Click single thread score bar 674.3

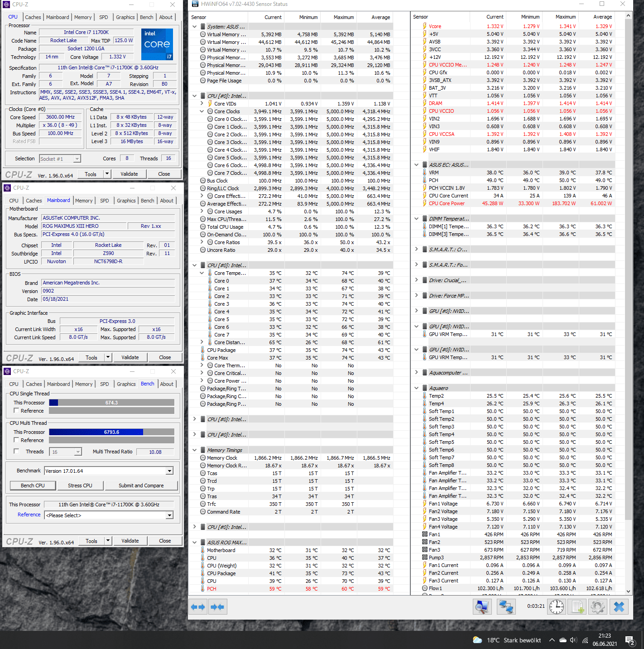(111, 403)
